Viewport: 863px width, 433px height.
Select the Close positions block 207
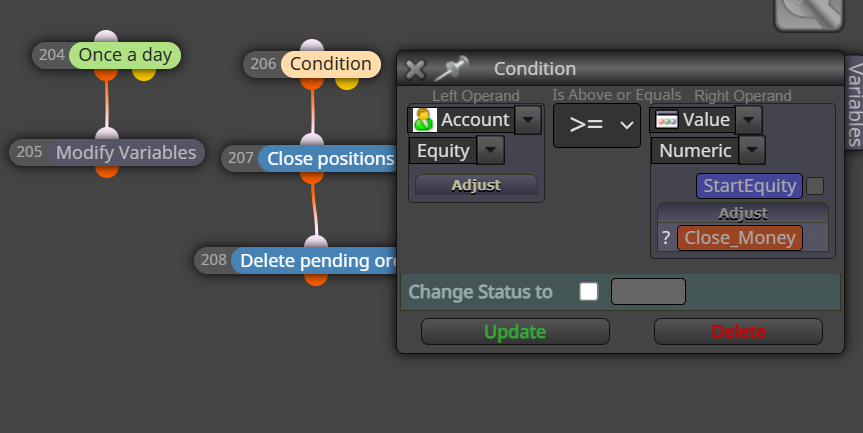tap(327, 158)
